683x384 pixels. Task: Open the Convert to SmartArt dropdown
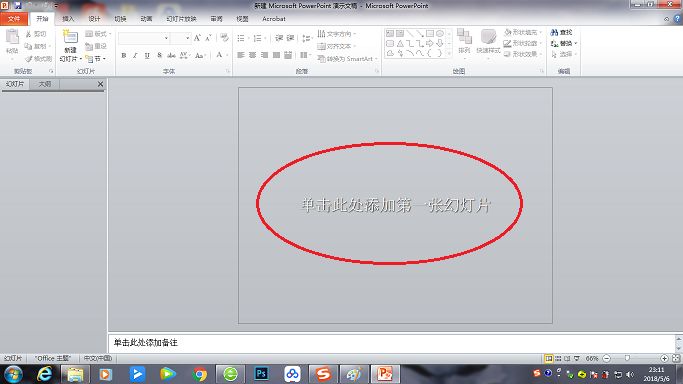347,59
